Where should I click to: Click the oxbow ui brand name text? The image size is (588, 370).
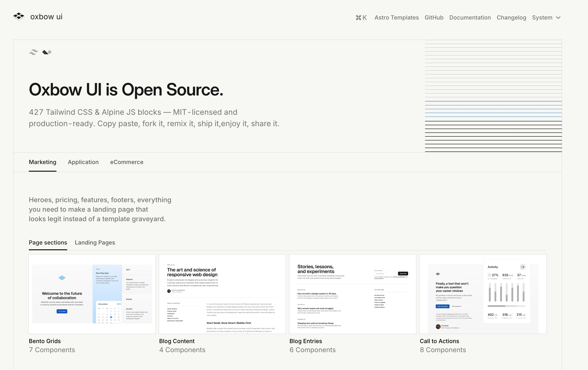(46, 17)
